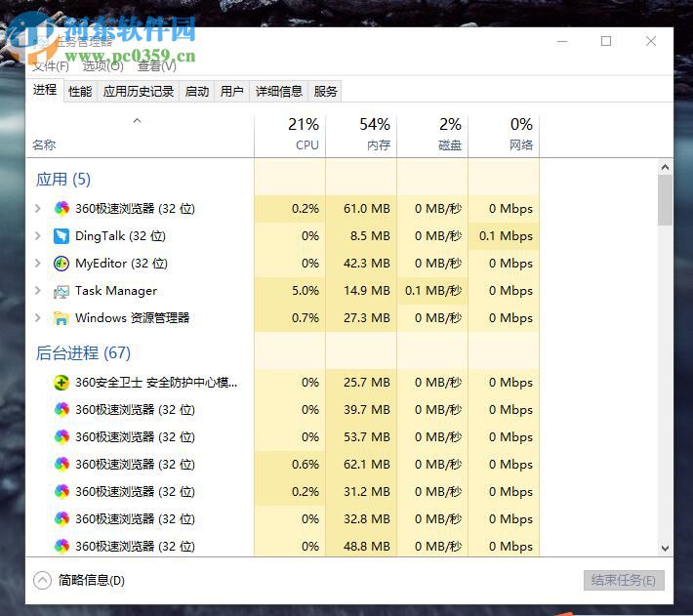Click icon of 360极速浏览器 using 62.1 MB
Image resolution: width=693 pixels, height=616 pixels.
[x=61, y=465]
